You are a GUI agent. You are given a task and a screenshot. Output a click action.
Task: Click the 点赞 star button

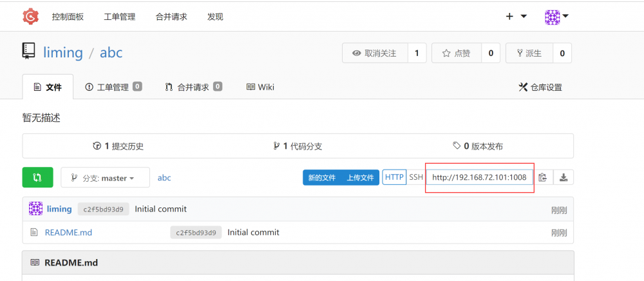point(457,53)
